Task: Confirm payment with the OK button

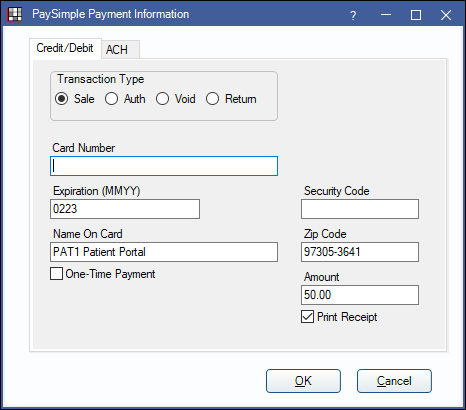Action: coord(303,381)
